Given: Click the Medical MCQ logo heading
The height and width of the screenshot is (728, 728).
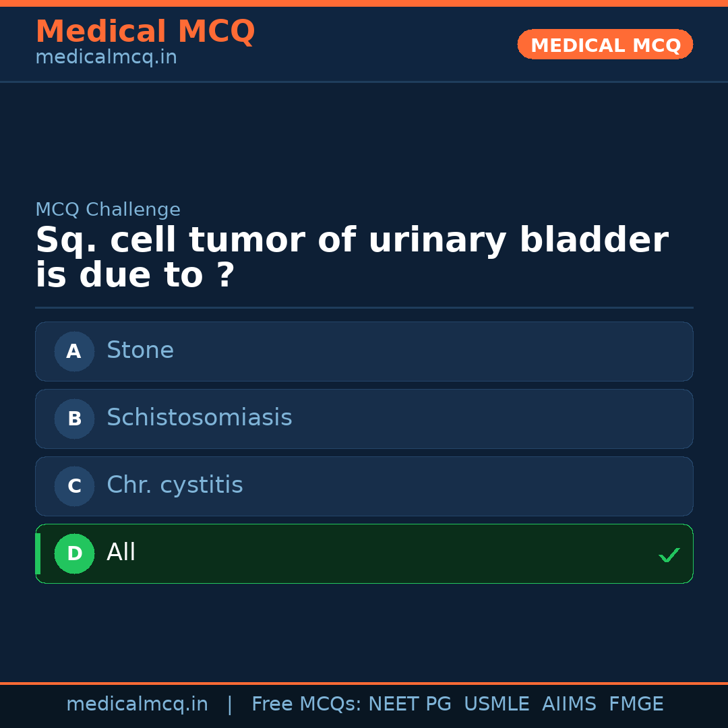Looking at the screenshot, I should coord(145,32).
